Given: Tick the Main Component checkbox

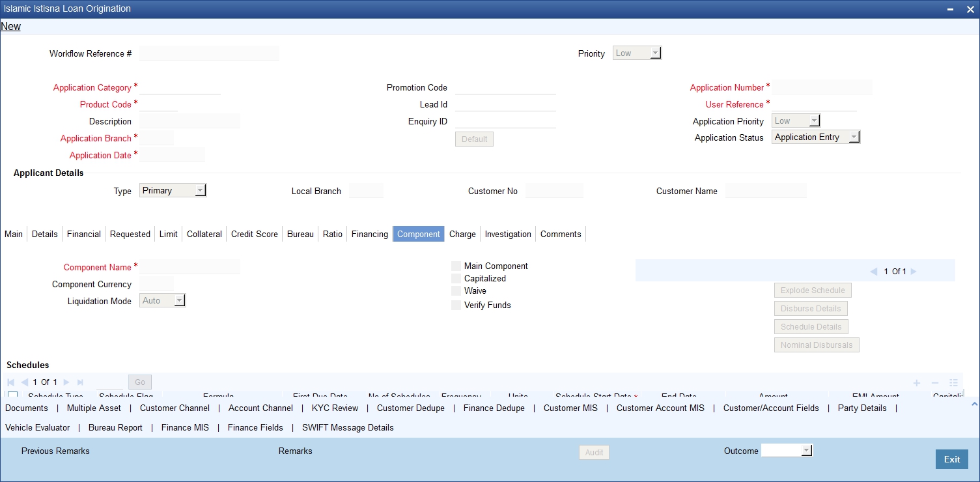Looking at the screenshot, I should [456, 266].
